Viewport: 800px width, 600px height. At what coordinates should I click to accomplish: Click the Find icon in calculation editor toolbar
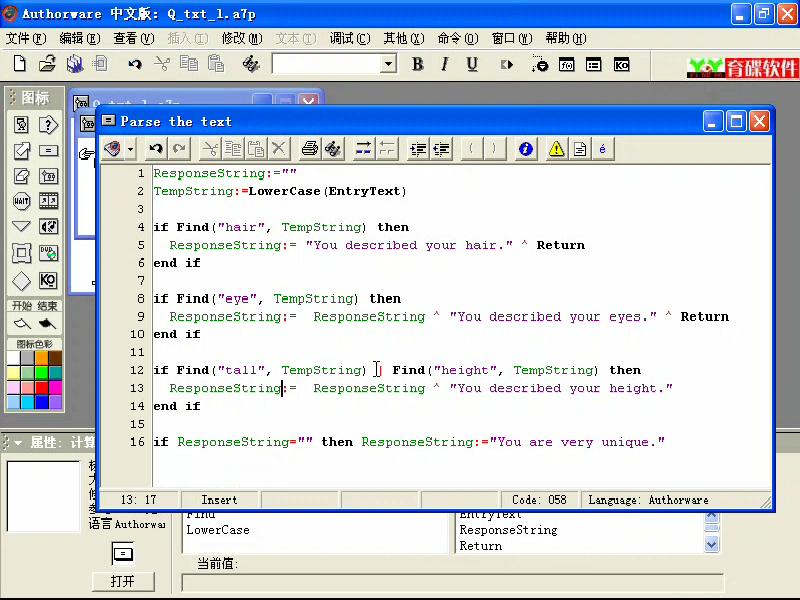[x=333, y=149]
